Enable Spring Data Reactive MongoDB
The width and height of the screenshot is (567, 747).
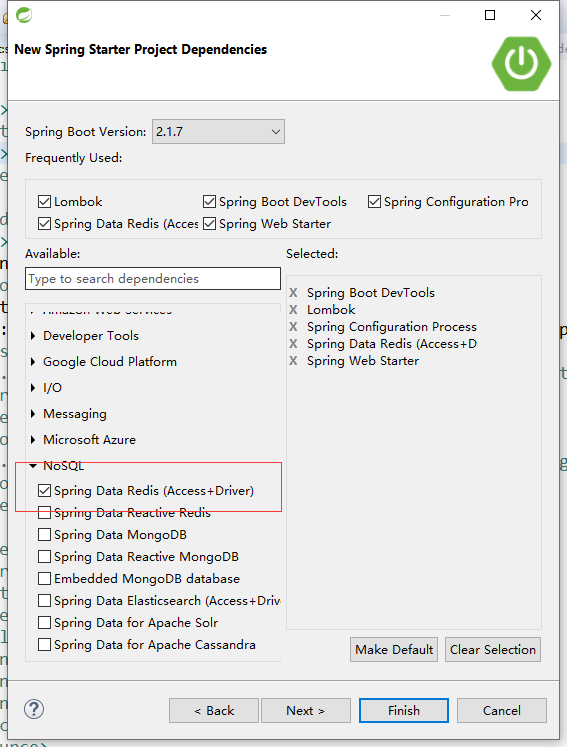coord(44,556)
